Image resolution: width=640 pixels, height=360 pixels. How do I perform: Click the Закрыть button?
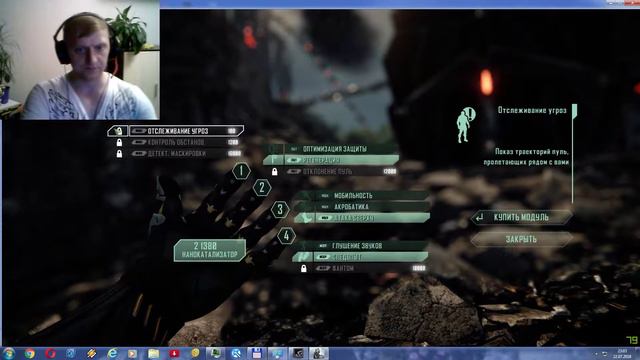pyautogui.click(x=522, y=240)
